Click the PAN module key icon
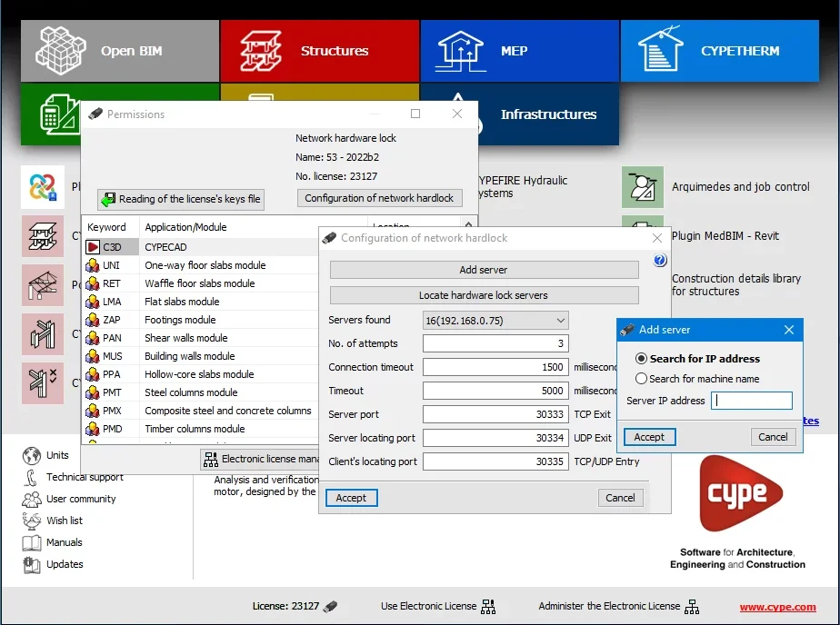840x625 pixels. point(93,338)
